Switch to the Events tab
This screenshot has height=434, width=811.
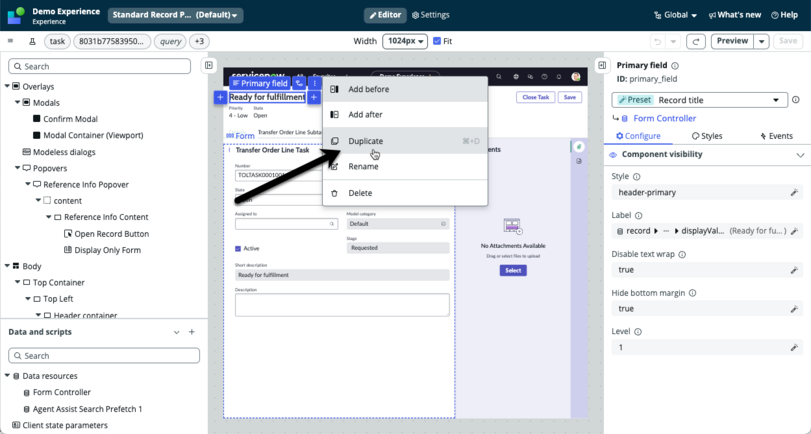coord(776,136)
